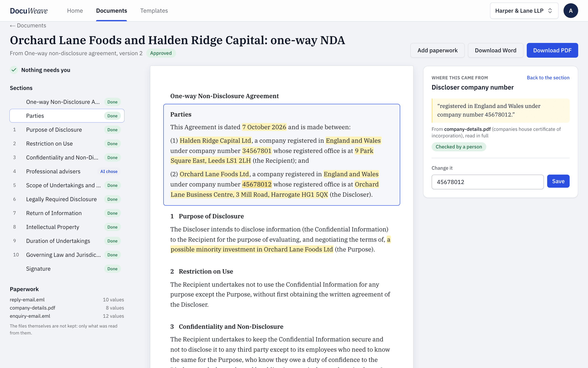Focus the company number input field

point(488,182)
